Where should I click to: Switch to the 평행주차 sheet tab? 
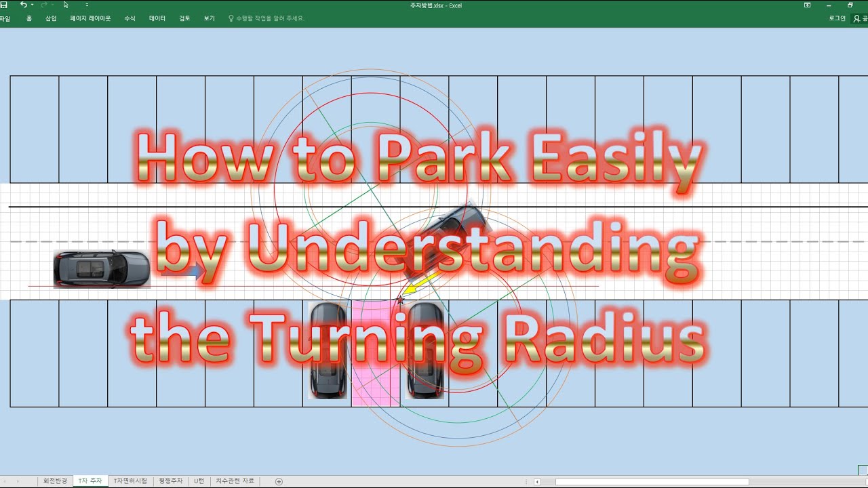tap(171, 481)
